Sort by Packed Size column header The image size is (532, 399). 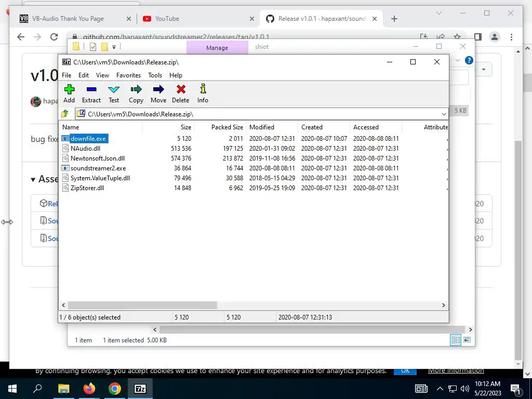coord(220,127)
